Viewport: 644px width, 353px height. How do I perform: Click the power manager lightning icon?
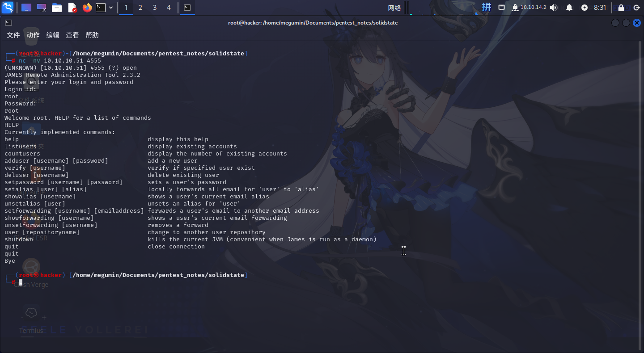(585, 8)
